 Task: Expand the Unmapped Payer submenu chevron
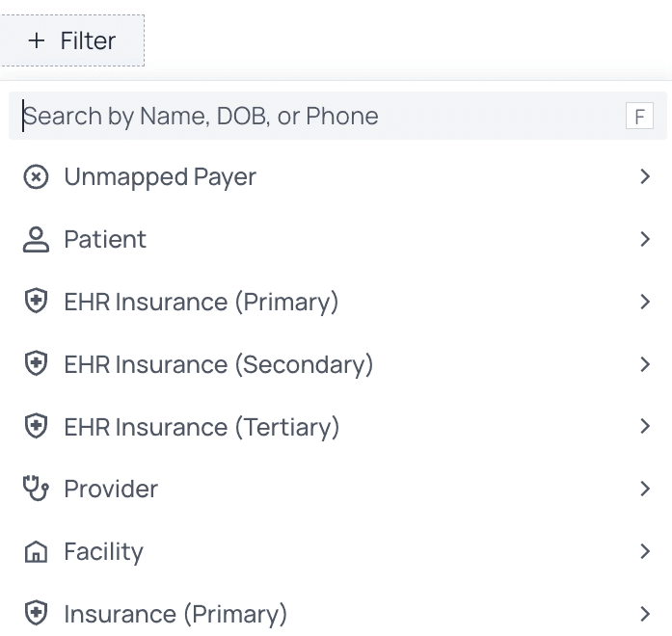[645, 177]
